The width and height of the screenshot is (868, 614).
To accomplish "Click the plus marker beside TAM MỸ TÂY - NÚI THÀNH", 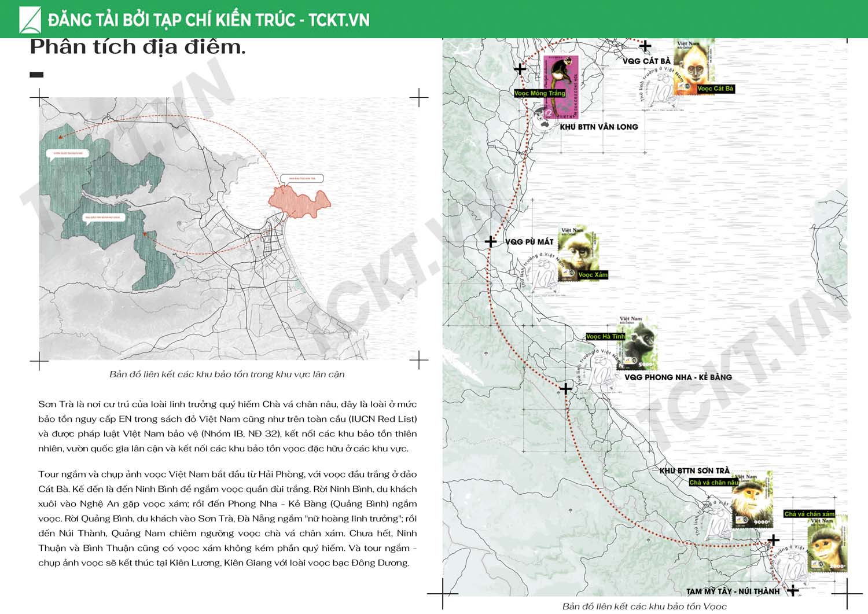I will tap(793, 590).
